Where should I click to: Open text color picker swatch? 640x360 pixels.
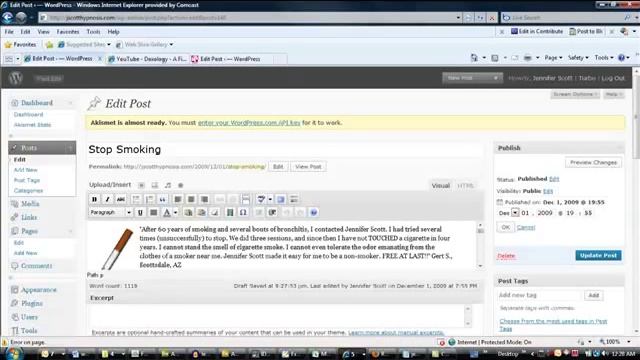167,212
